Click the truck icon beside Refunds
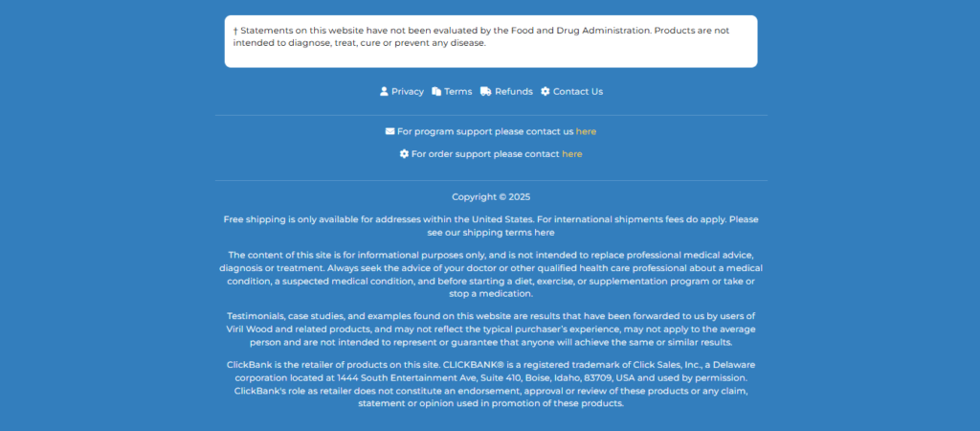 (485, 91)
